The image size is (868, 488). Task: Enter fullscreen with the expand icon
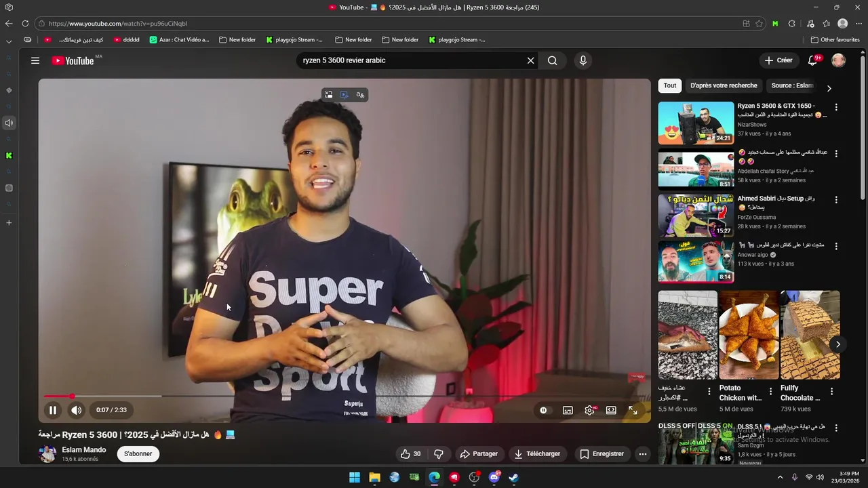click(633, 410)
